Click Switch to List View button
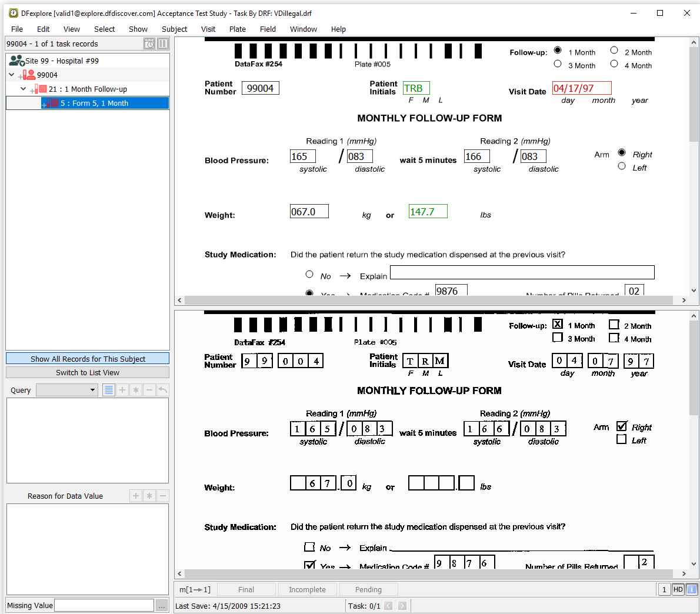 [88, 372]
